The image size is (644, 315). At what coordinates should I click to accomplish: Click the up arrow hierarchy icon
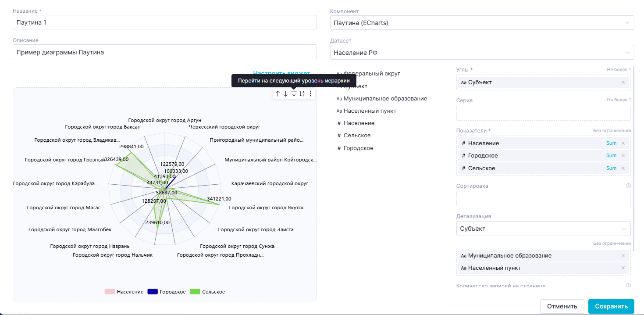coord(278,94)
